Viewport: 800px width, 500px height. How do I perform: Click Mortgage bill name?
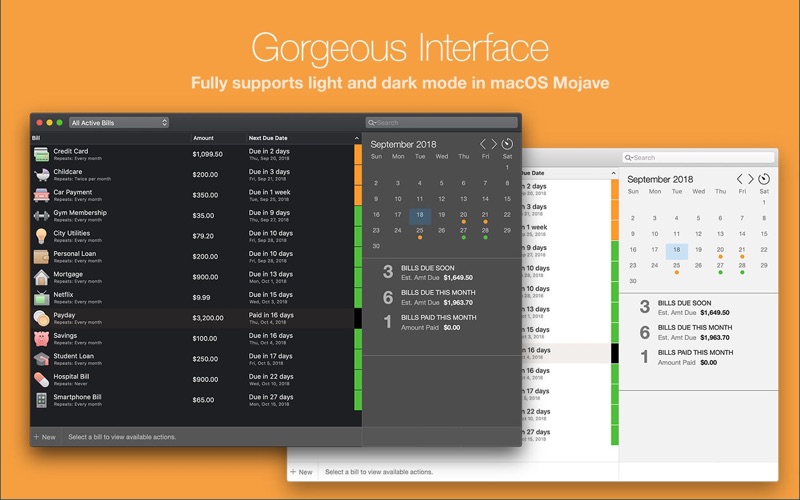click(68, 274)
